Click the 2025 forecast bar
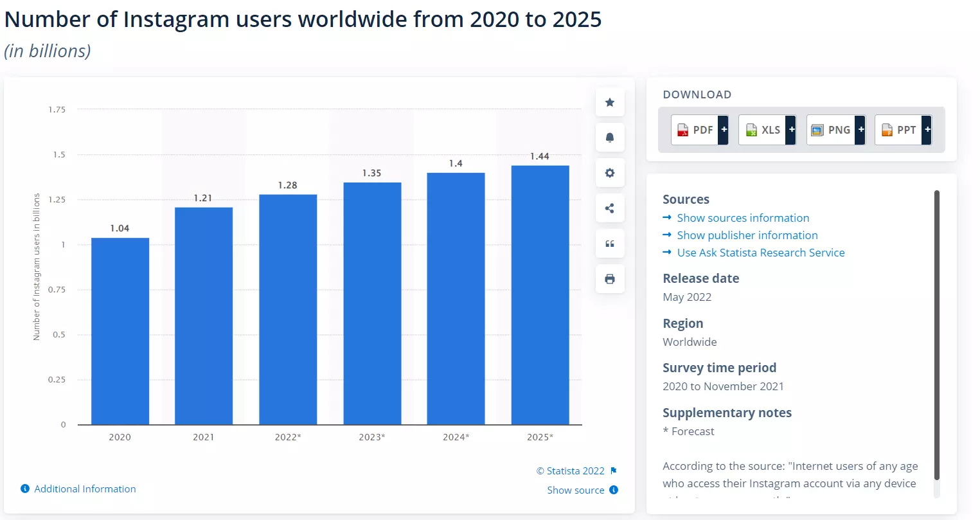The height and width of the screenshot is (520, 980). pyautogui.click(x=540, y=296)
